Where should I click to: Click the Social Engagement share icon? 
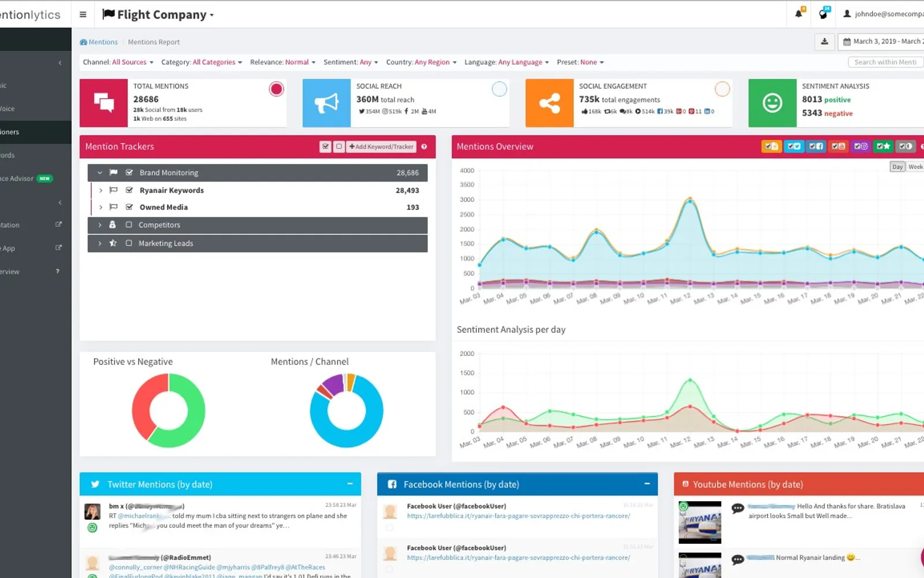click(x=550, y=103)
